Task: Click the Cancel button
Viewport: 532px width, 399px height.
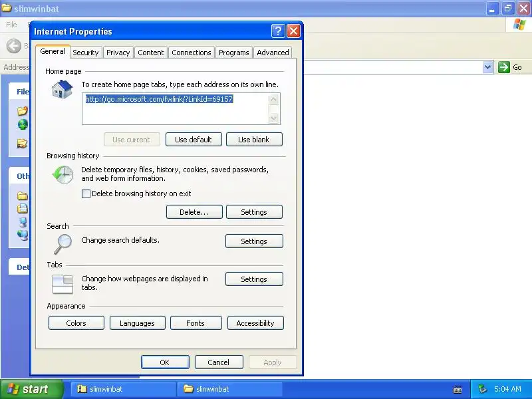Action: (x=219, y=362)
